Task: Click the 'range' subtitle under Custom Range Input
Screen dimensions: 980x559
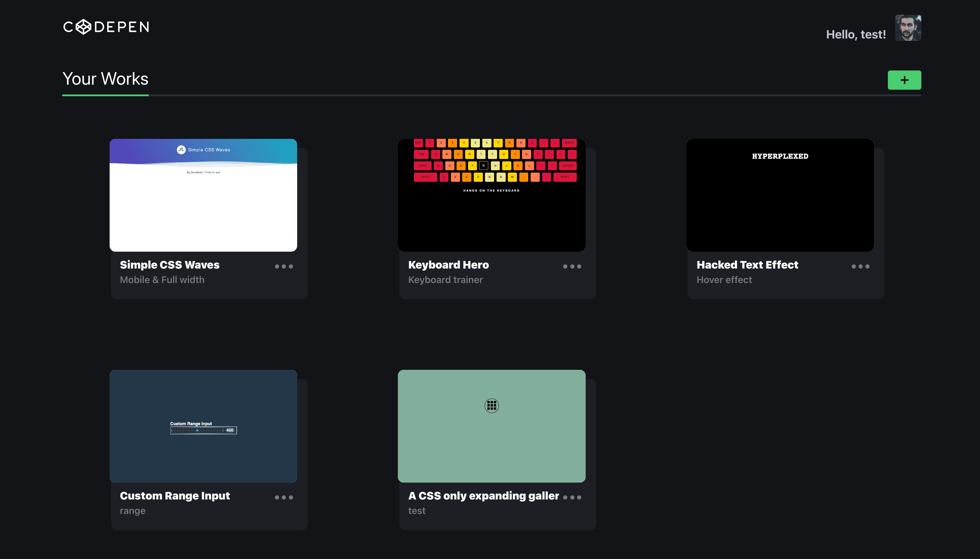Action: (x=132, y=510)
